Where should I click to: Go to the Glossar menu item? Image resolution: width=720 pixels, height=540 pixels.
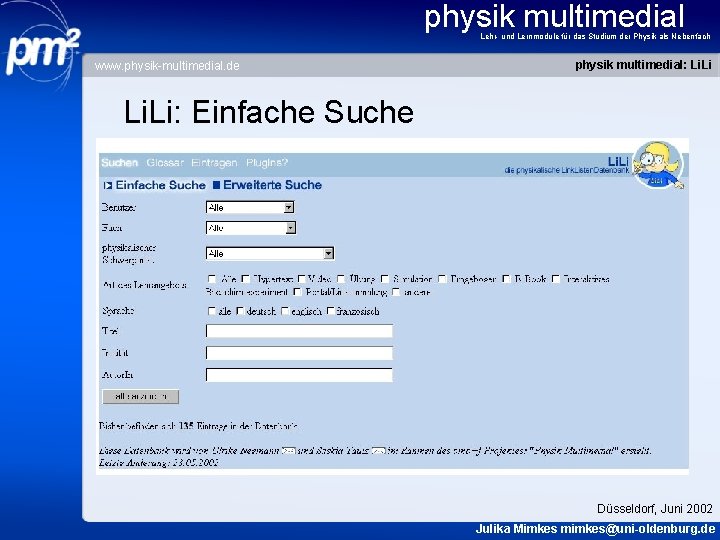point(165,163)
